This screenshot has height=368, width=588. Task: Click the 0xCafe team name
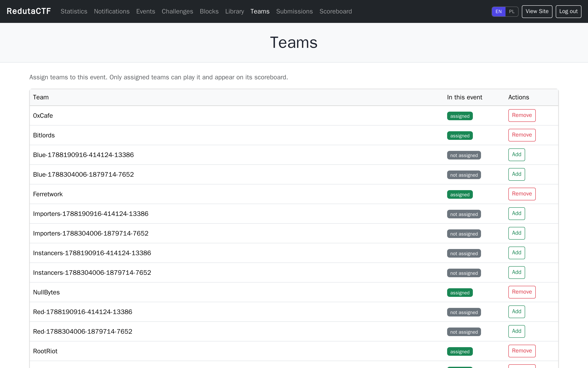[43, 116]
